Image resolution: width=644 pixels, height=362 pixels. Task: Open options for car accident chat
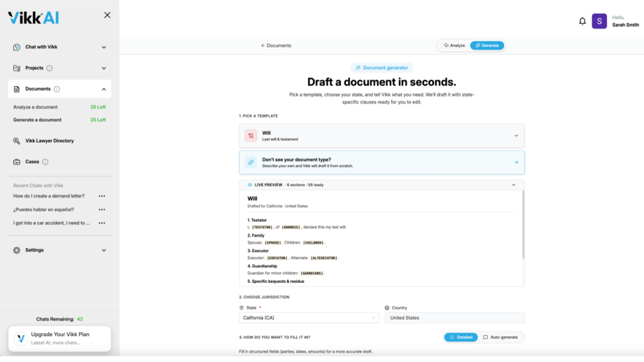click(102, 223)
